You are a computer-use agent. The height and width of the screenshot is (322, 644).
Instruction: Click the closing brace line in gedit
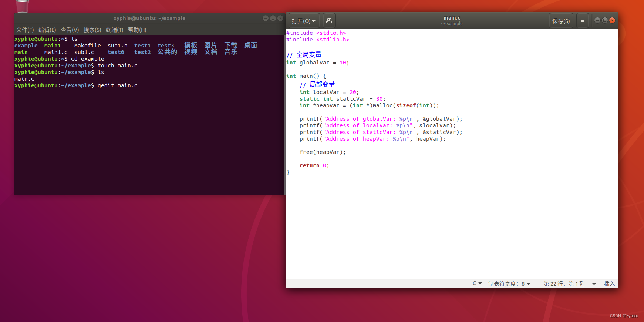288,172
